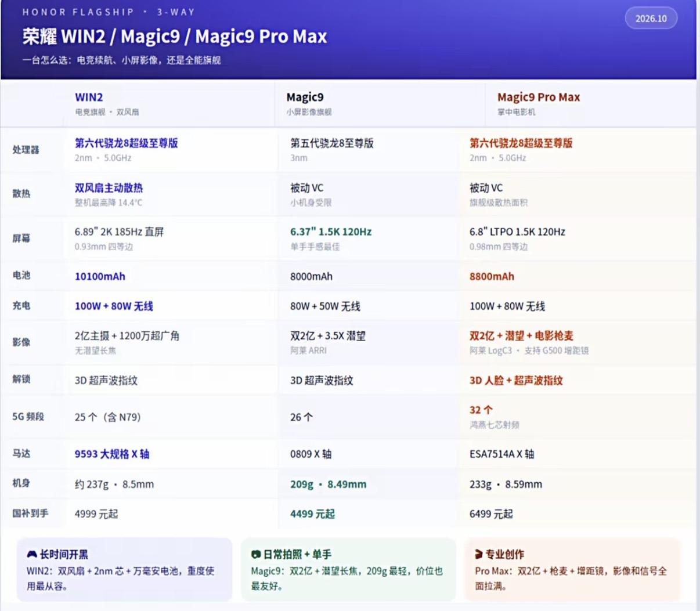The width and height of the screenshot is (700, 611).
Task: Click WIN2 charging 100W + 80W 无线
Action: [114, 306]
